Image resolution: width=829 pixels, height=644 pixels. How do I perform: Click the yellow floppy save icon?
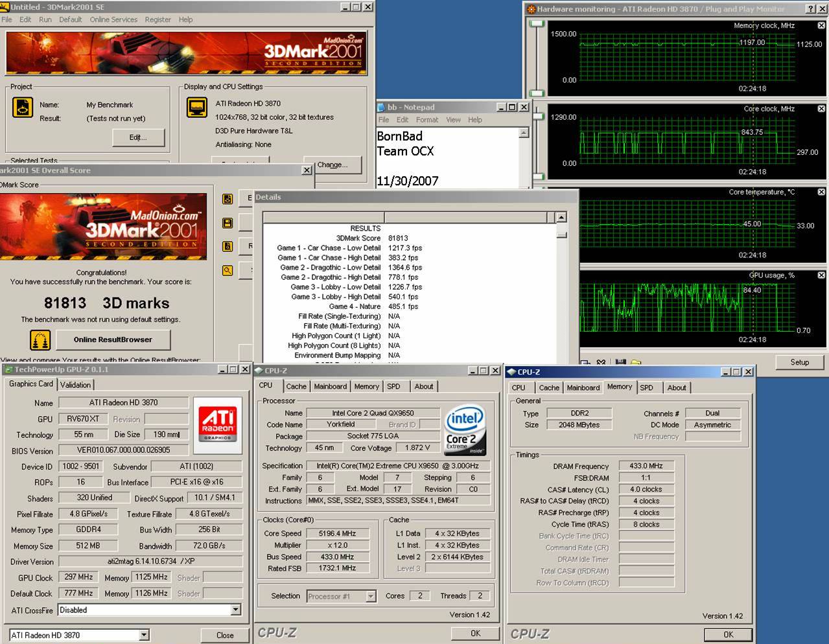pos(228,223)
